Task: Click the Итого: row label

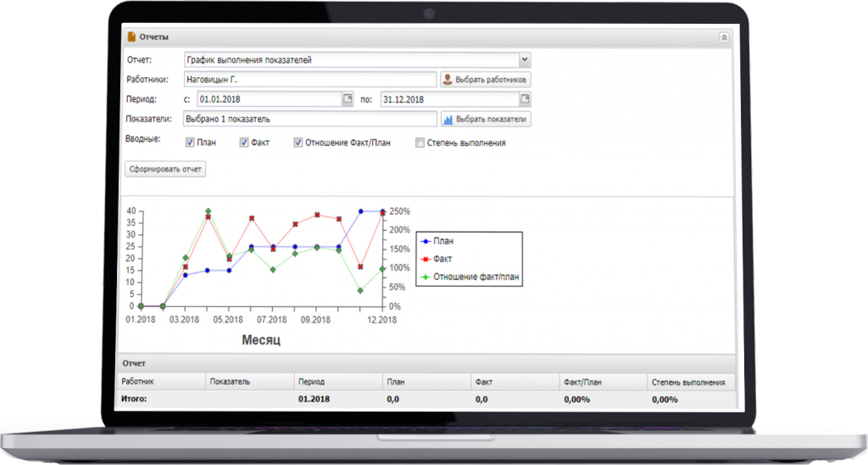Action: 134,399
